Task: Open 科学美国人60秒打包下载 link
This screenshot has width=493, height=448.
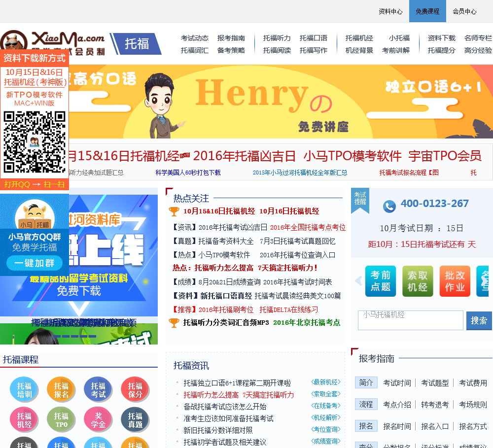Action: 188,172
